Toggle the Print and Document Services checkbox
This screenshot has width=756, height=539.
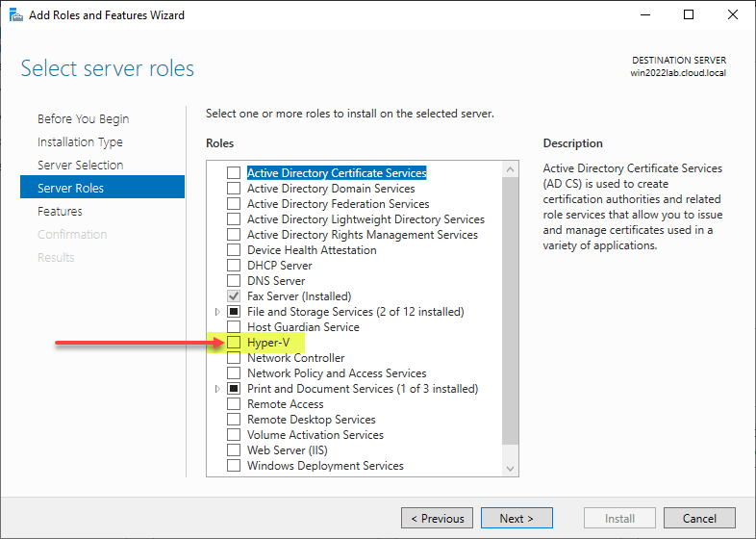[234, 389]
